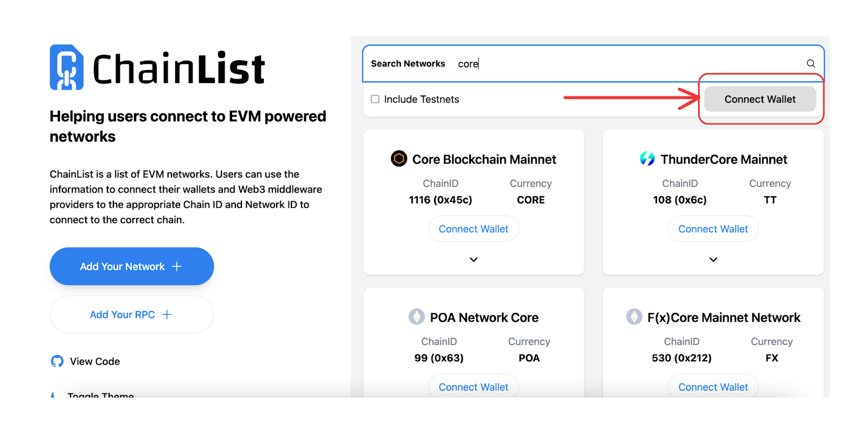
Task: Enable the Include Testnets checkbox
Action: 375,99
